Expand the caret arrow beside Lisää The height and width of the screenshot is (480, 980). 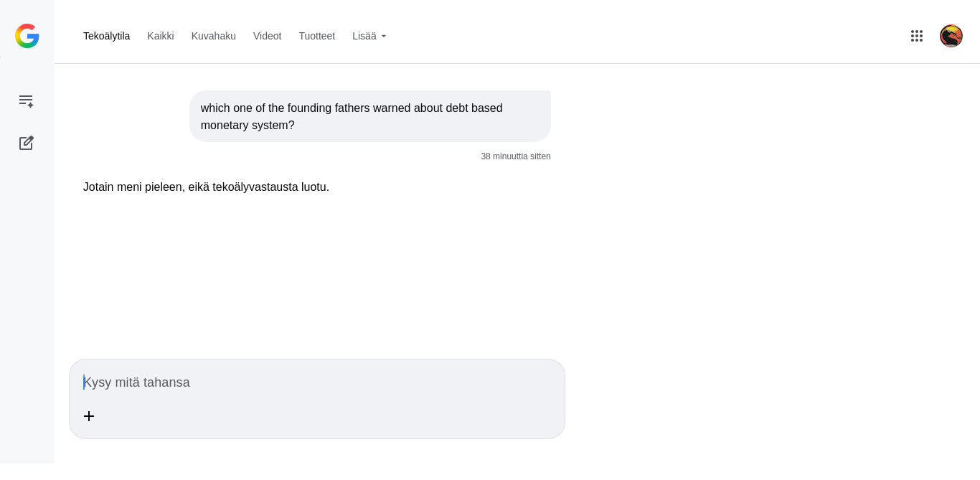[384, 37]
